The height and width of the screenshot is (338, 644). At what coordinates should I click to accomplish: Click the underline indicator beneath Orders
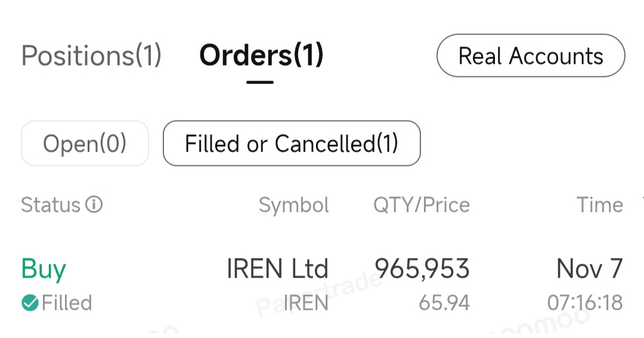(260, 82)
